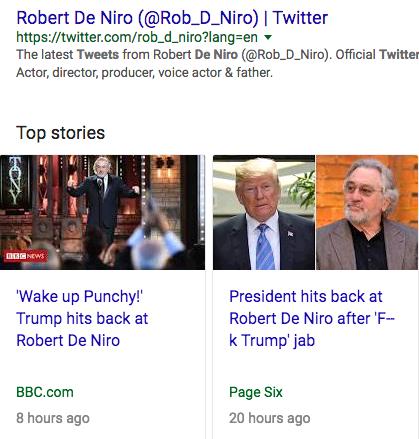
Task: Open the Robert De Niro Twitter result title
Action: point(172,18)
